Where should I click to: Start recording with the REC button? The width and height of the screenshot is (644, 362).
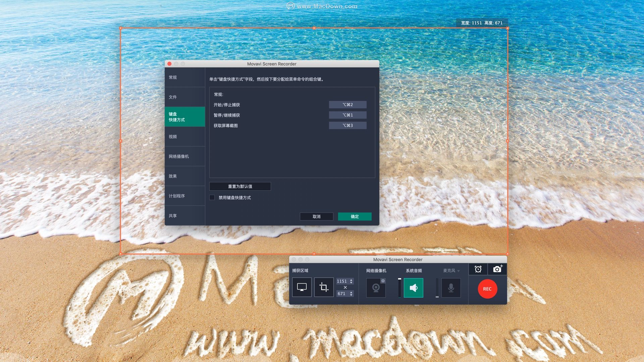[487, 289]
